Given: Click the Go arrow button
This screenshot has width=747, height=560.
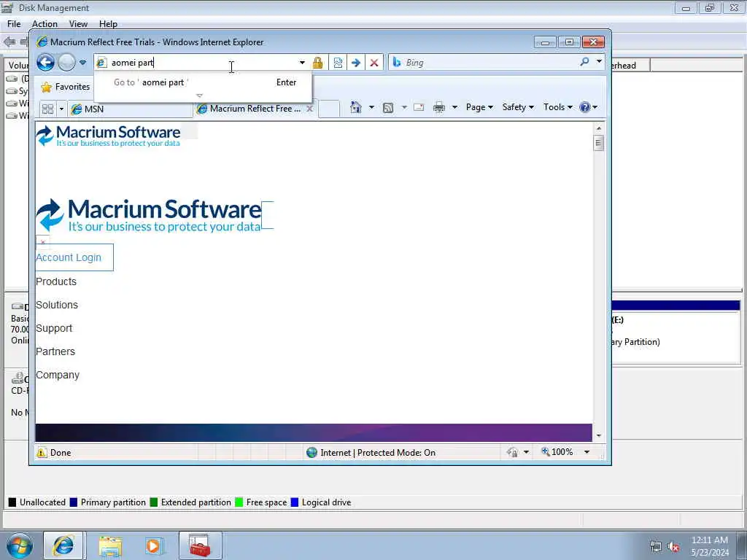Looking at the screenshot, I should point(356,63).
